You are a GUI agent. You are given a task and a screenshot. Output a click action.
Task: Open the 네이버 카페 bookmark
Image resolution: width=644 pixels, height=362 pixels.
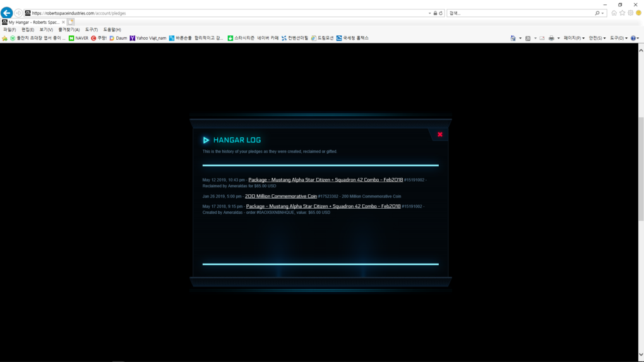pos(268,38)
